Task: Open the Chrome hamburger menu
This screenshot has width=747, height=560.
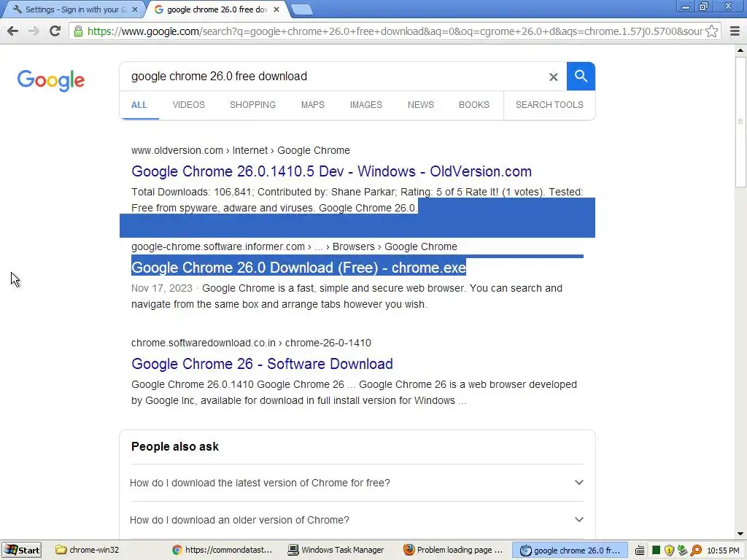Action: pyautogui.click(x=735, y=31)
